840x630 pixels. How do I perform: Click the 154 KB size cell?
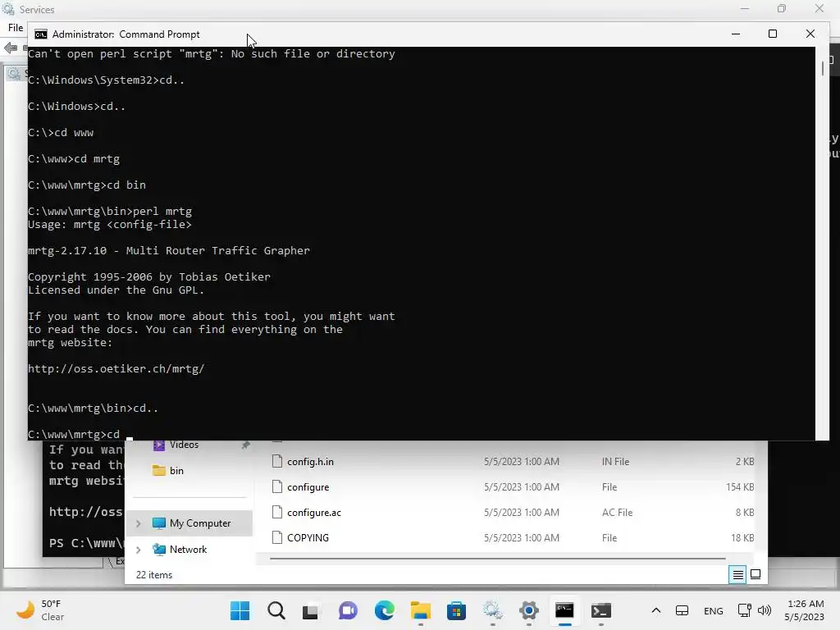(x=740, y=487)
